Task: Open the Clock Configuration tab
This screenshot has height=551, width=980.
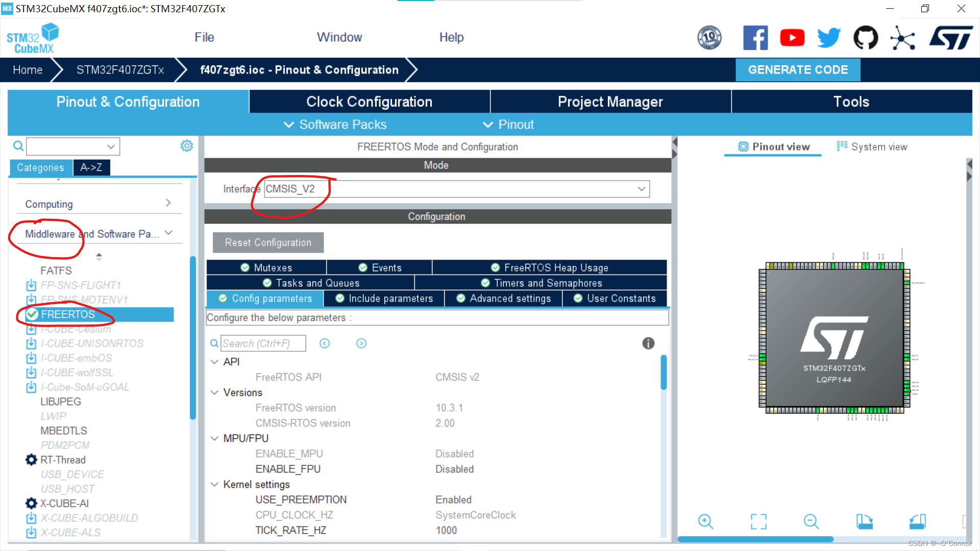Action: [x=369, y=102]
